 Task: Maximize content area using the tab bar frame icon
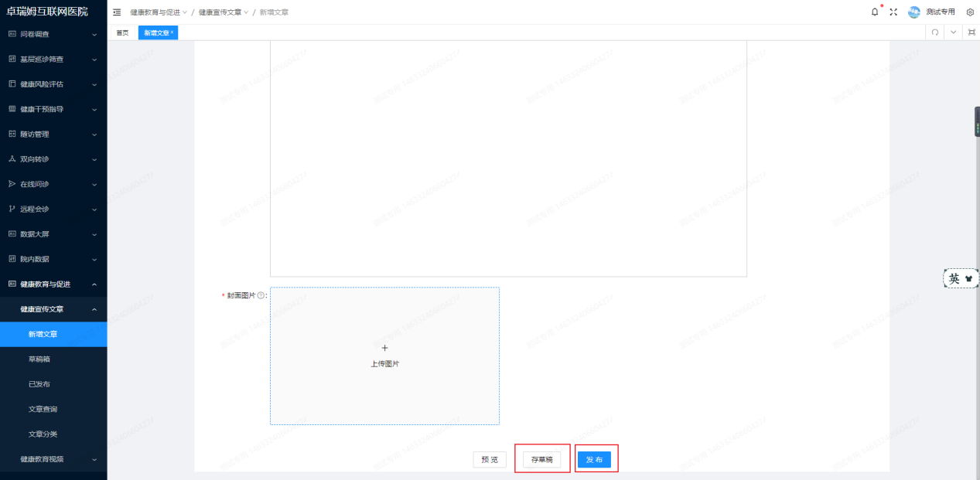[971, 32]
